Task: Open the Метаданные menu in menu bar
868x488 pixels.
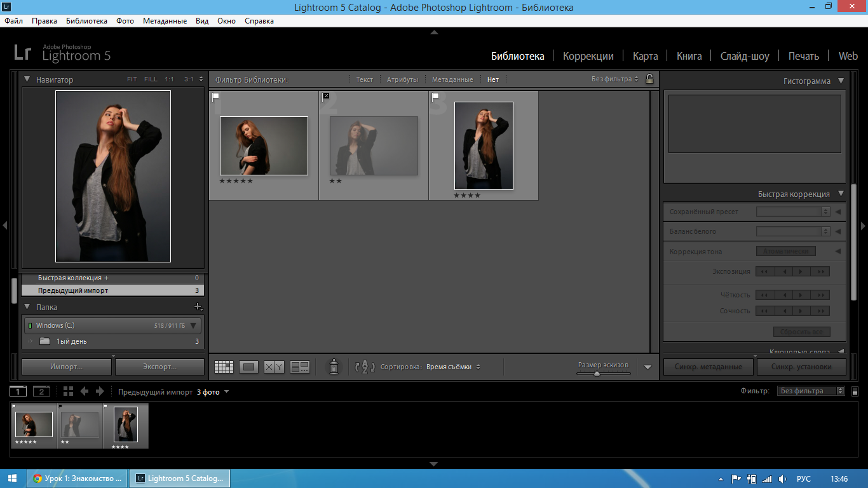Action: [165, 21]
